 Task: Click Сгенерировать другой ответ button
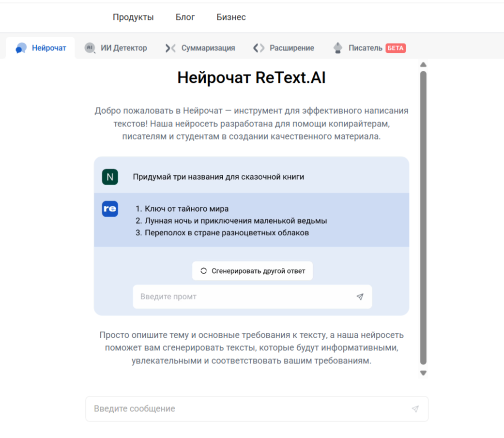point(252,271)
